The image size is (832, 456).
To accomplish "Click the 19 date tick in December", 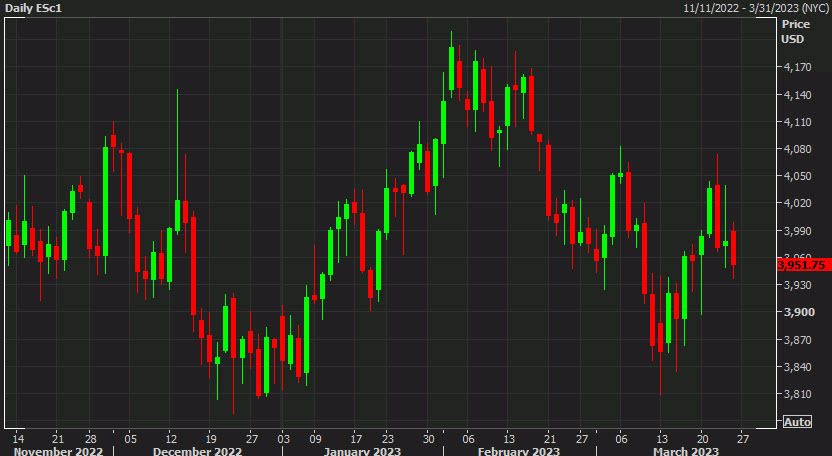I will 212,438.
